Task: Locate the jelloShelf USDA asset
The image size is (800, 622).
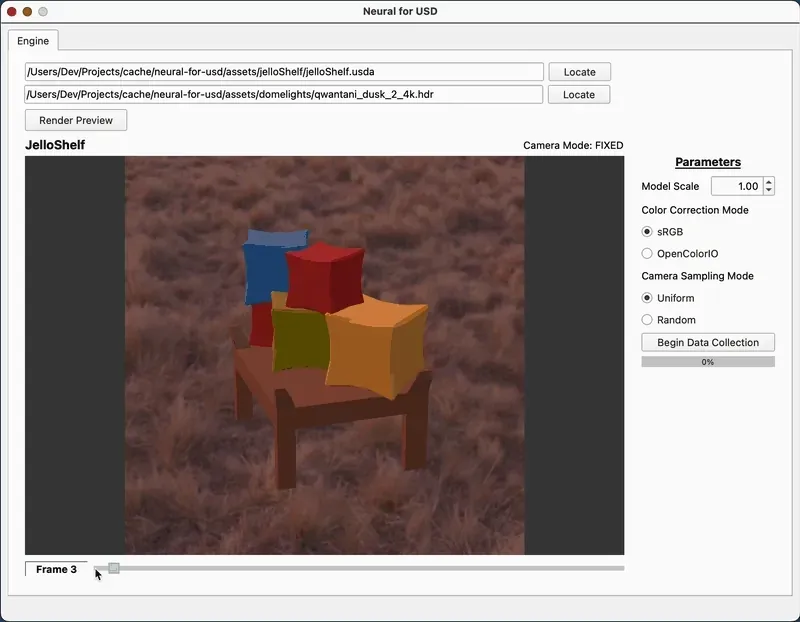Action: click(x=579, y=71)
